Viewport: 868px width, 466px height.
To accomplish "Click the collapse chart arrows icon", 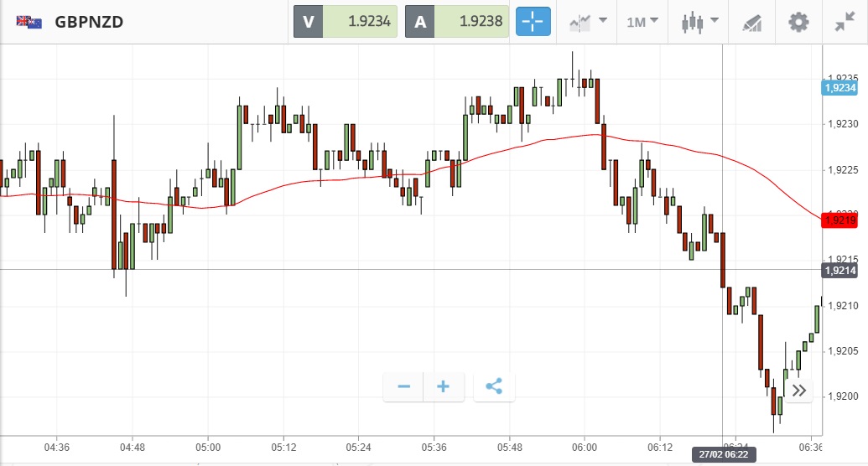I will point(844,22).
